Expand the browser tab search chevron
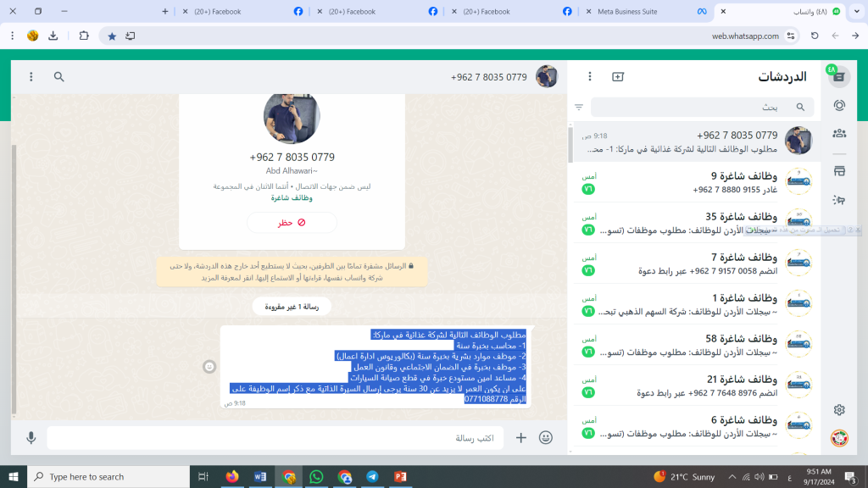The height and width of the screenshot is (488, 868). [x=856, y=11]
